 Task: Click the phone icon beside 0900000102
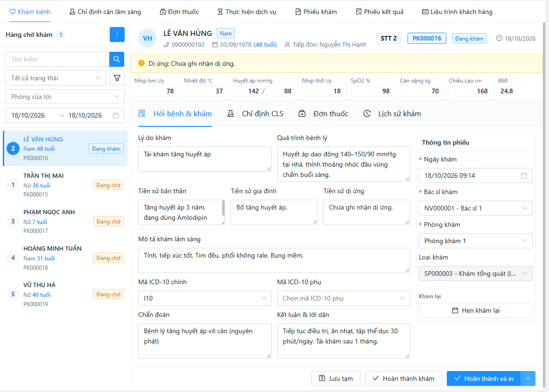(x=166, y=44)
